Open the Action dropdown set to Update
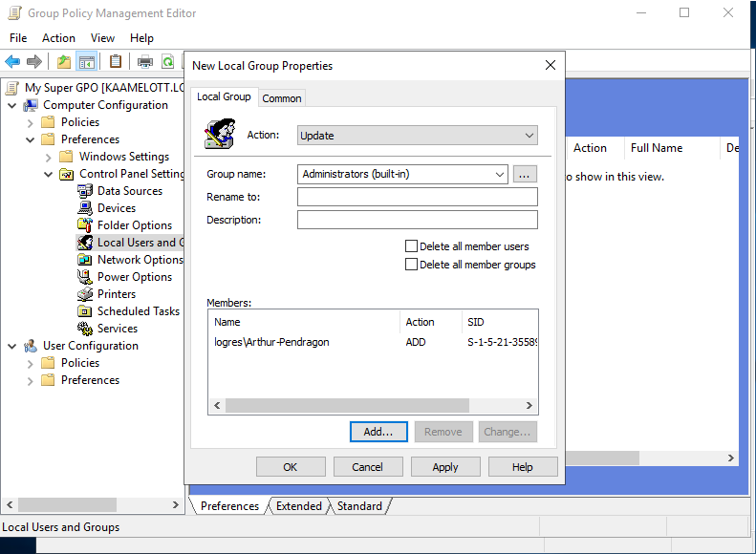Image resolution: width=756 pixels, height=554 pixels. [417, 136]
